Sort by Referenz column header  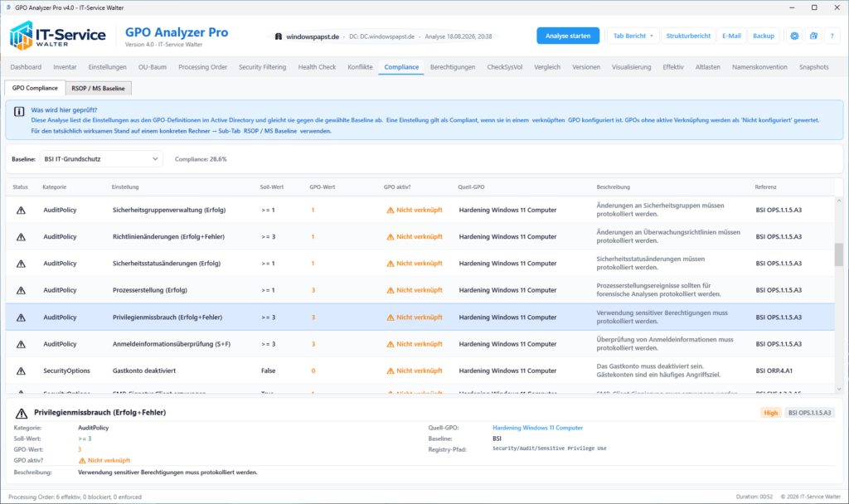click(765, 187)
